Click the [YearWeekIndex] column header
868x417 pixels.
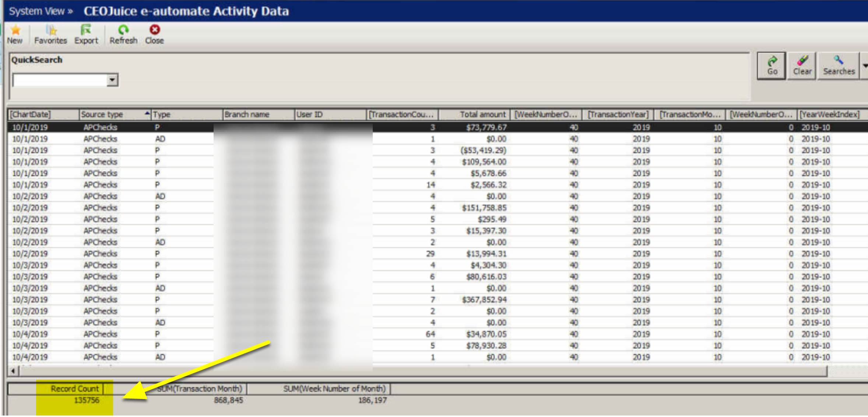pos(833,115)
